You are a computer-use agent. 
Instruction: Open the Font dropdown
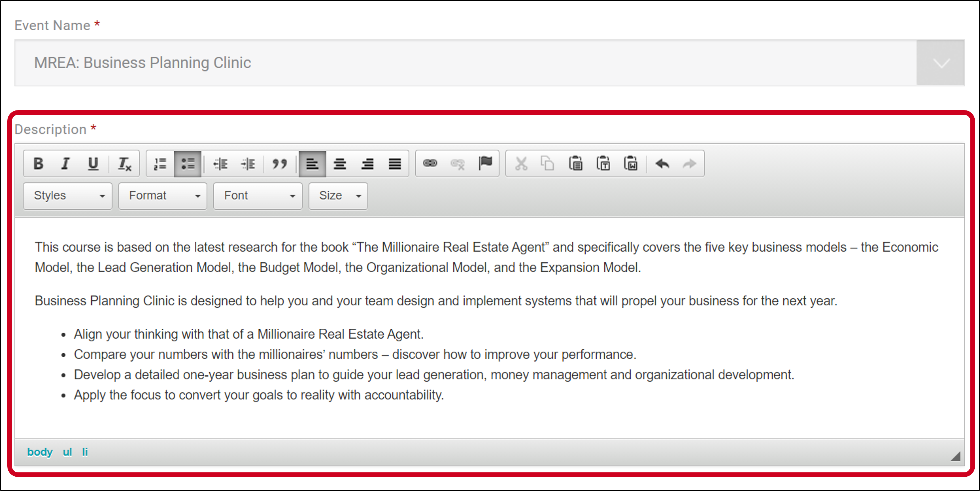258,196
